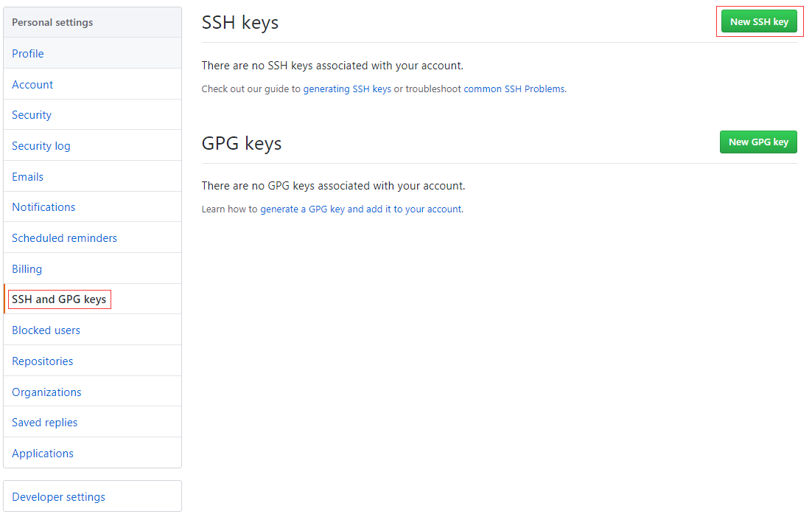The image size is (812, 517).
Task: Select SSH and GPG keys menu item
Action: [x=92, y=299]
